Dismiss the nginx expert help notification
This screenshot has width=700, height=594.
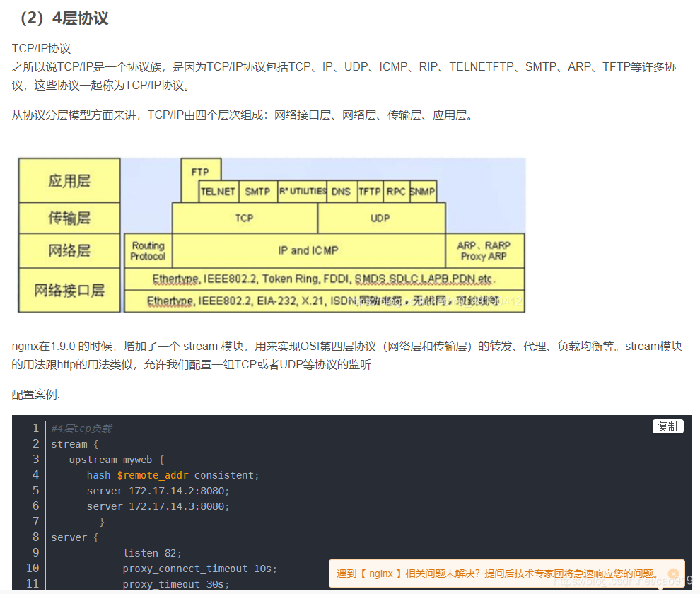pos(672,573)
